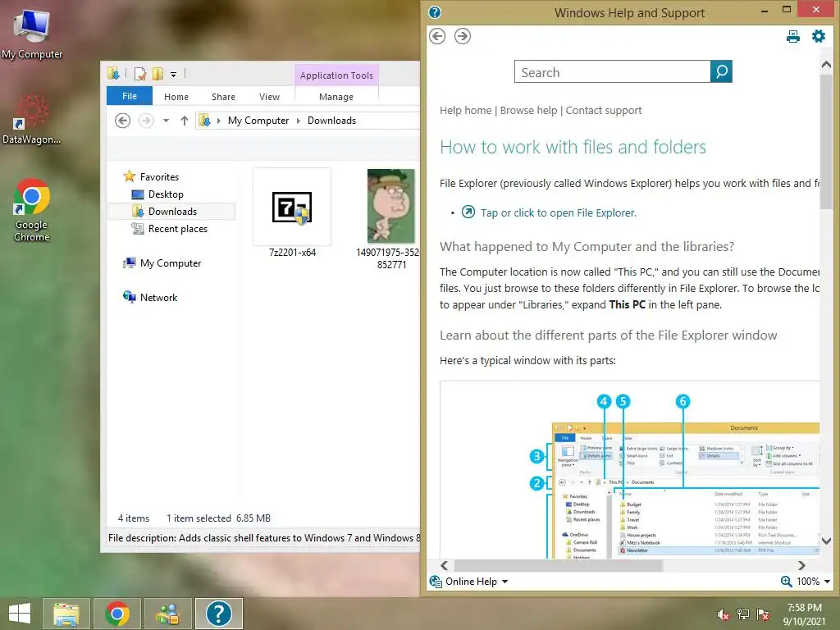This screenshot has width=840, height=630.
Task: Open My Computer desktop icon
Action: tap(32, 34)
